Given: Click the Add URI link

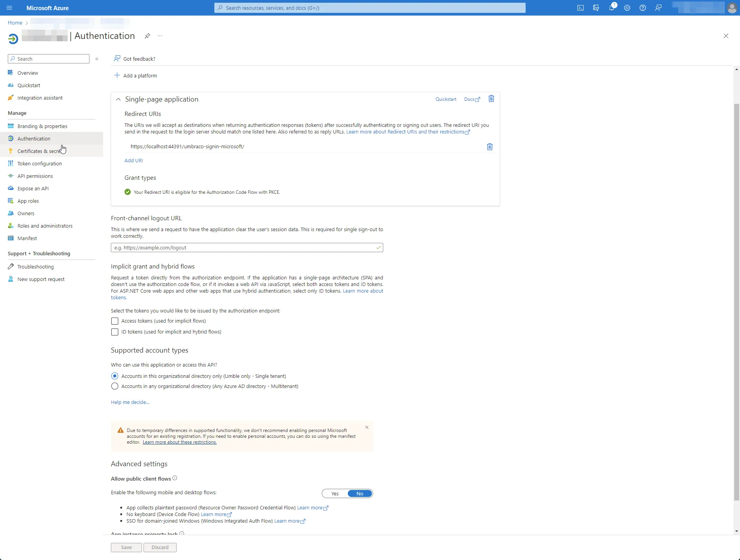Looking at the screenshot, I should click(133, 160).
